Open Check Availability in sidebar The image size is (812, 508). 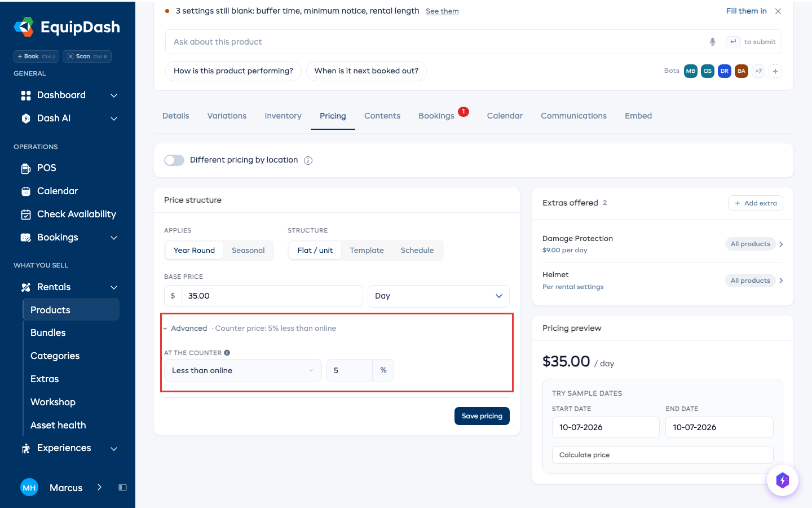click(68, 214)
